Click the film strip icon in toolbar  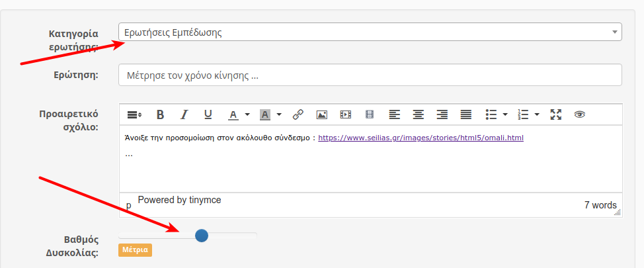370,114
